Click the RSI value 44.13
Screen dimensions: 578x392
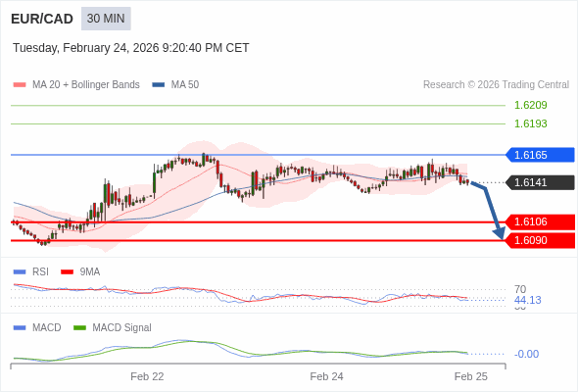[527, 300]
